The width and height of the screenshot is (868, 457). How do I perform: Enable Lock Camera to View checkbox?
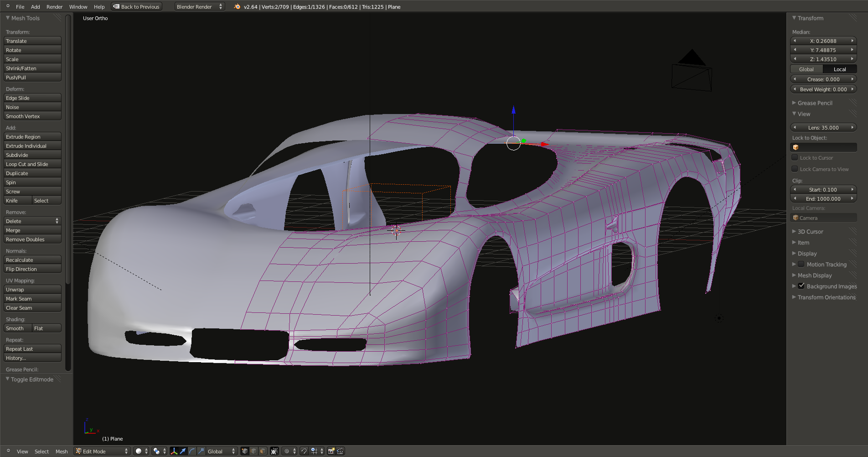pos(795,169)
